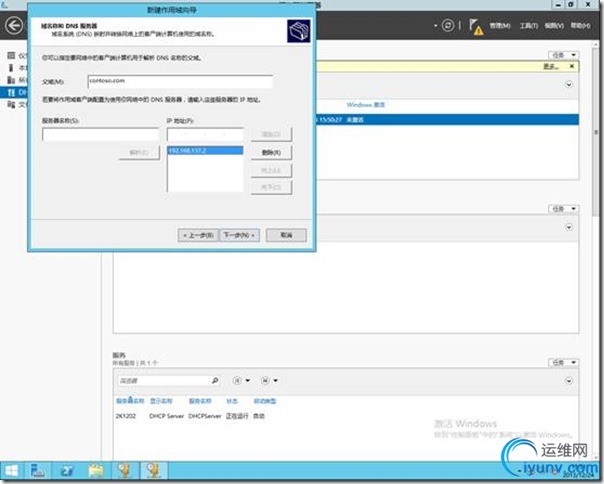604x484 pixels.
Task: Switch to the first DHCP console taskbar icon
Action: pyautogui.click(x=125, y=471)
